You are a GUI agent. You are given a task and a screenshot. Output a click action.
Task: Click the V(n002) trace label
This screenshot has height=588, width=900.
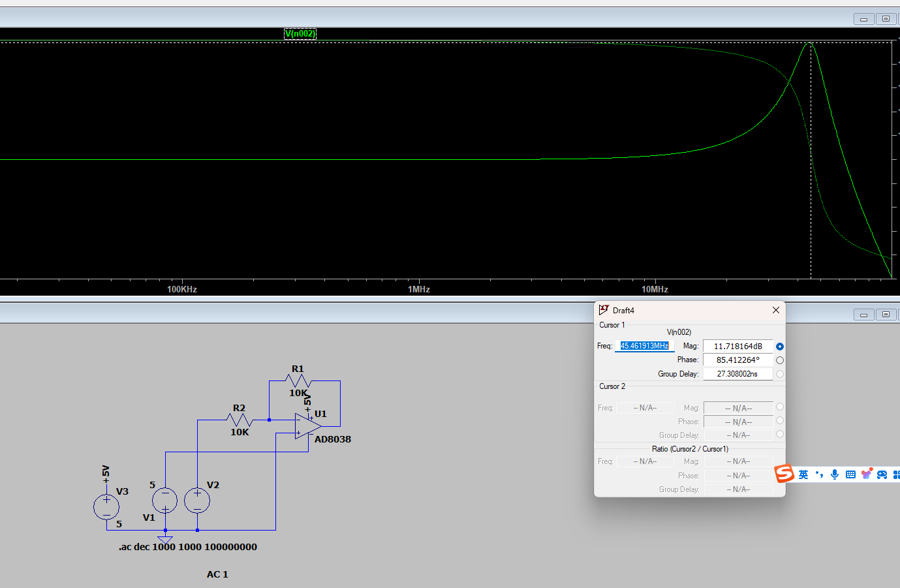click(x=300, y=33)
